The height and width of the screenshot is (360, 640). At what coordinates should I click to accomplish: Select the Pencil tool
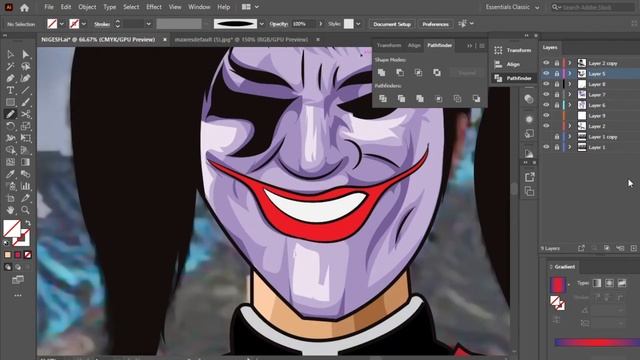[11, 114]
